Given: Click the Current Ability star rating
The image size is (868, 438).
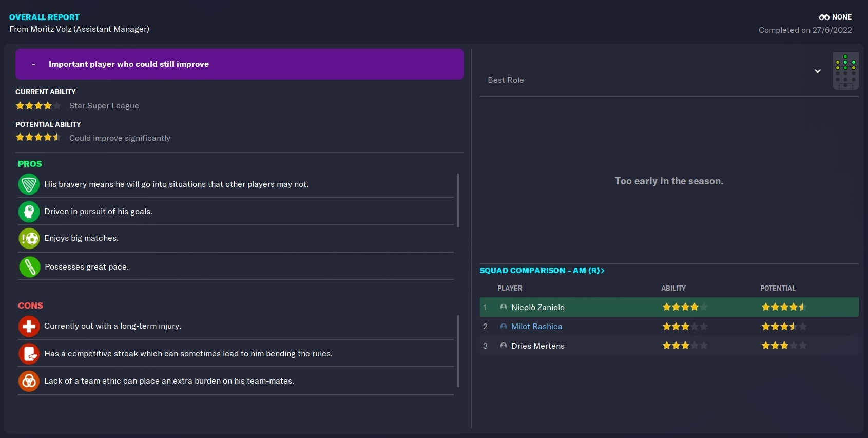Looking at the screenshot, I should [38, 106].
